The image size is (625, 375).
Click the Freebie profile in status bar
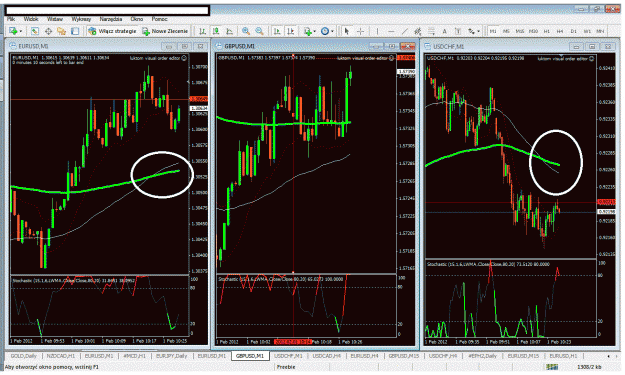286,367
